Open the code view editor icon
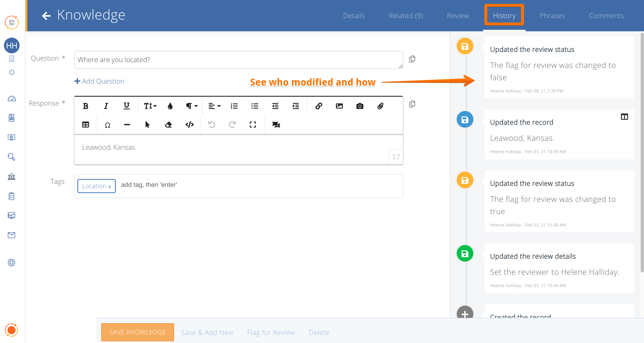 (189, 124)
